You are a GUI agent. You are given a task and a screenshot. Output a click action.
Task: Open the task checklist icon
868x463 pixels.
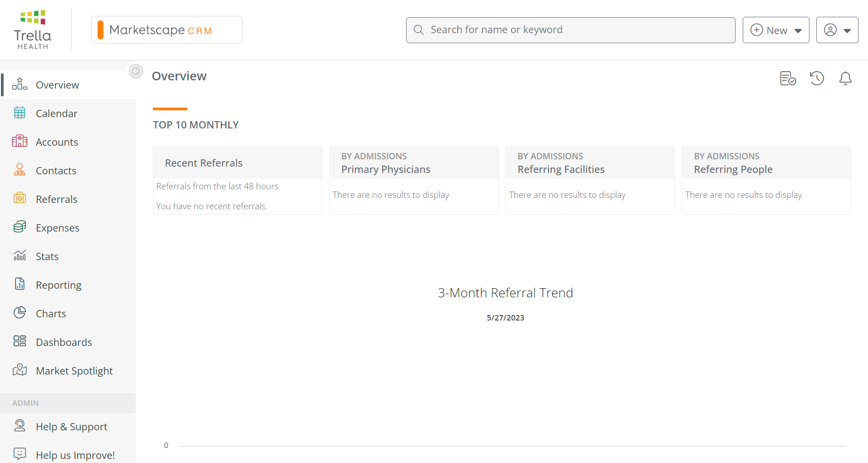[x=788, y=79]
